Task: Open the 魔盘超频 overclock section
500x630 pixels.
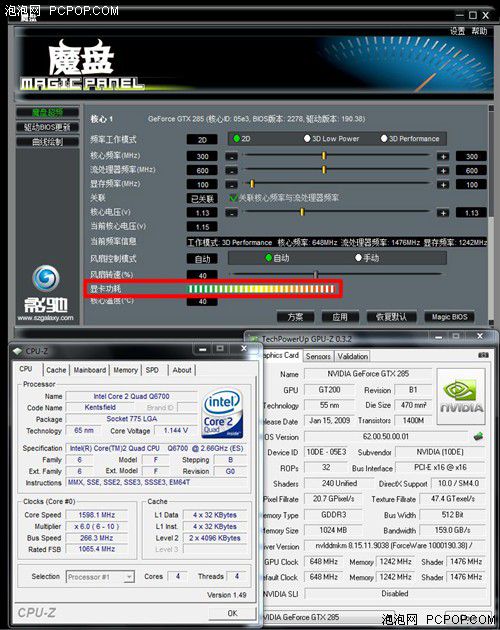Action: point(47,112)
